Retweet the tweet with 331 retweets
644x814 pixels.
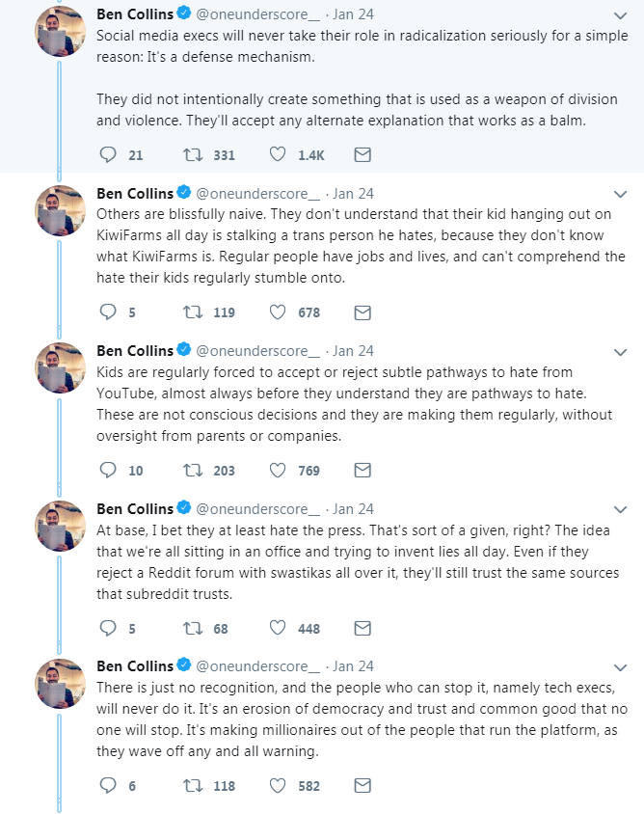(193, 154)
